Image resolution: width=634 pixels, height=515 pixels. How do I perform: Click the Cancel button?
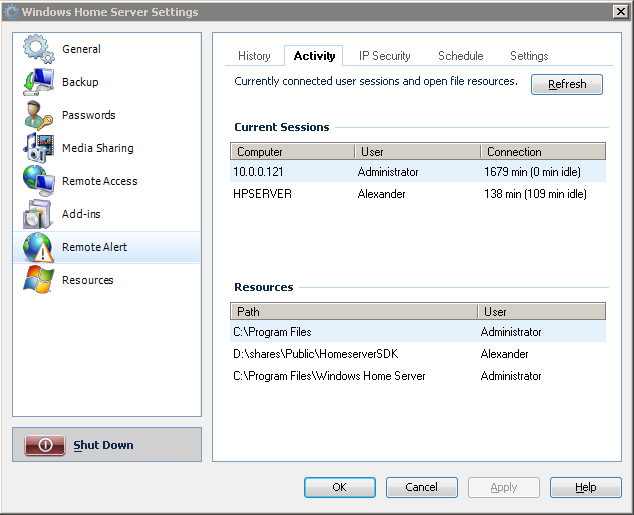coord(422,487)
